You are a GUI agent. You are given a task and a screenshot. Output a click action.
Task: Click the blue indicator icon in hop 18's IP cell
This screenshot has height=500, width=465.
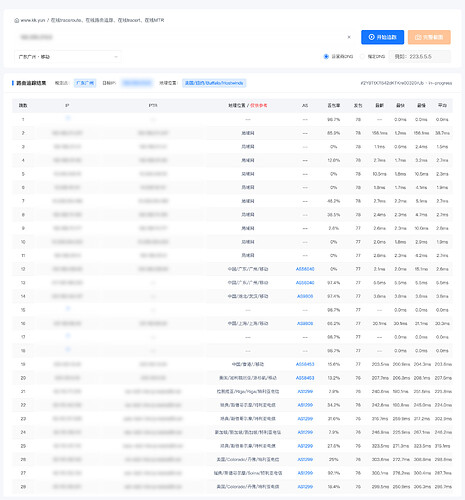68,349
